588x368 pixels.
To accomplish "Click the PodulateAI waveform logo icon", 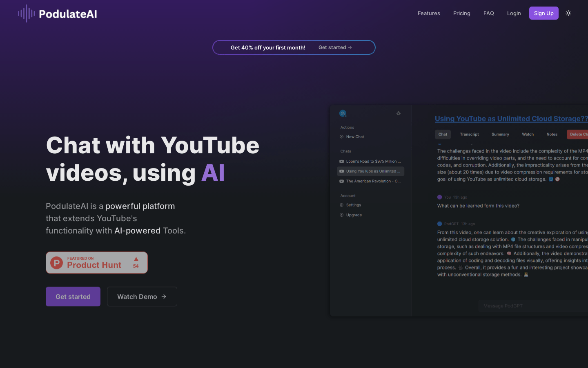I will pyautogui.click(x=27, y=13).
